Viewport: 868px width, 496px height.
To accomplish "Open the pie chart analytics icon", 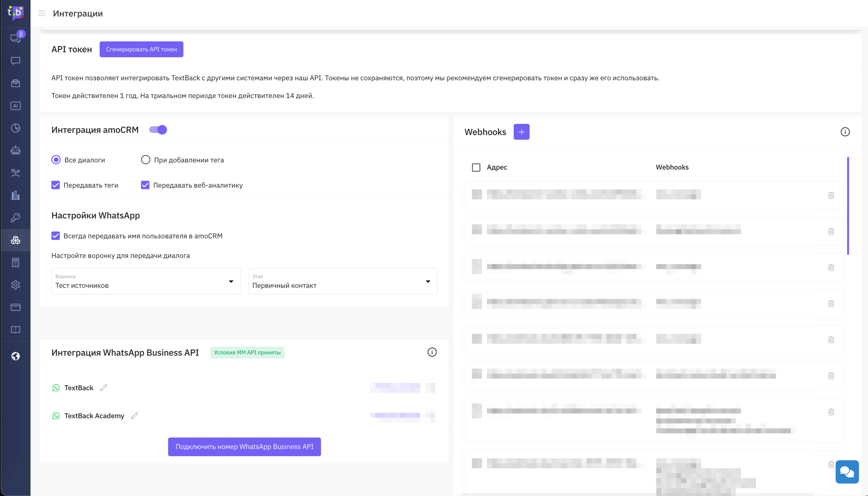I will pos(15,128).
